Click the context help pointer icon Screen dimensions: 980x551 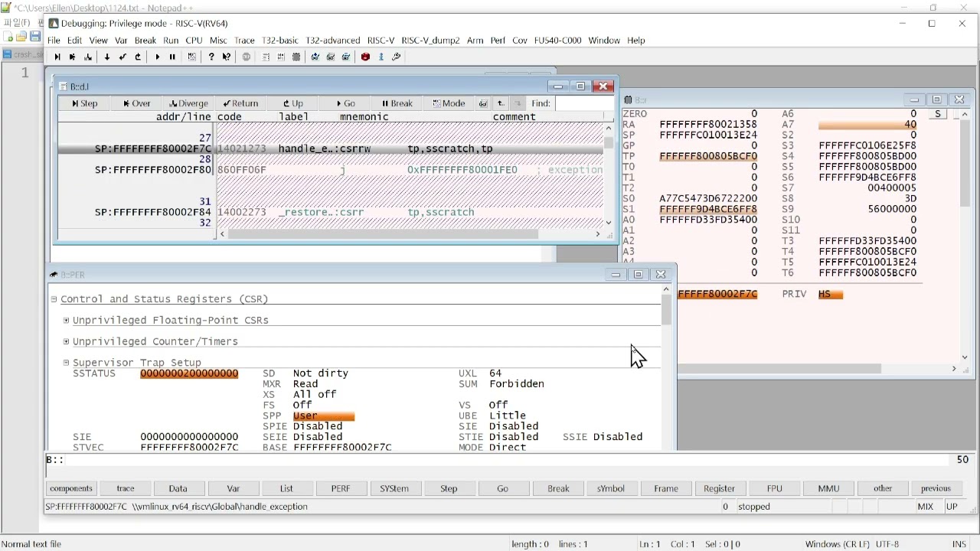pyautogui.click(x=227, y=57)
